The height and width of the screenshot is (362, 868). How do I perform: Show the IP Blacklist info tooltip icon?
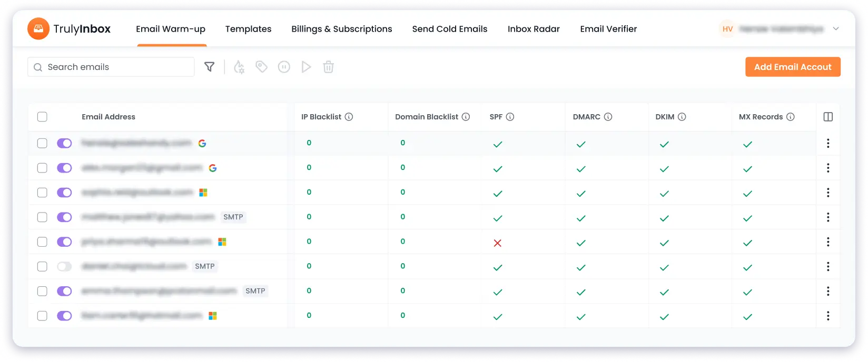tap(349, 117)
